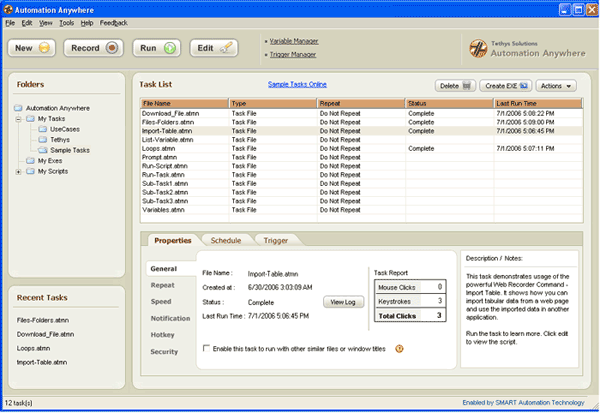This screenshot has width=600, height=413.
Task: Select the Sample Tasks folder icon
Action: point(42,149)
